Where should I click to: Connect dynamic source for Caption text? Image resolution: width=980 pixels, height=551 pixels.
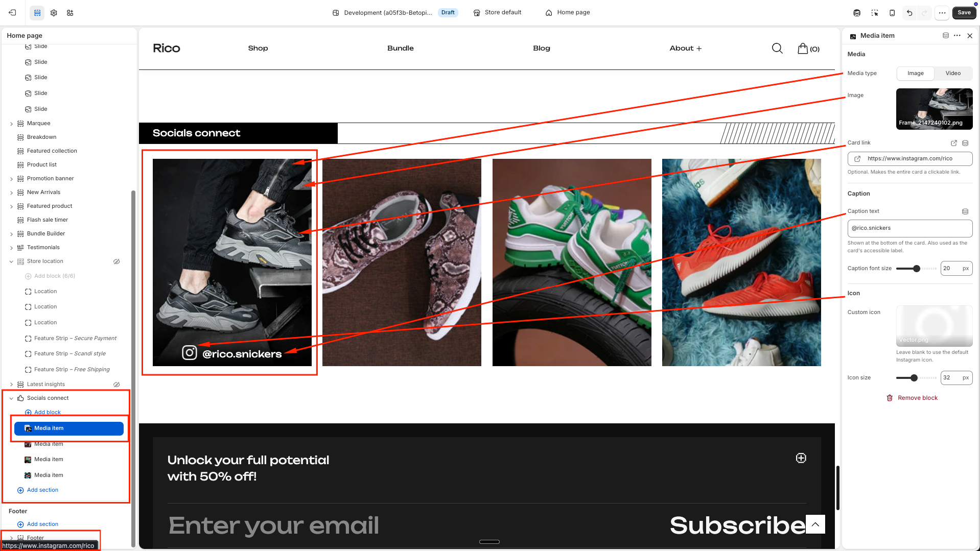click(965, 211)
